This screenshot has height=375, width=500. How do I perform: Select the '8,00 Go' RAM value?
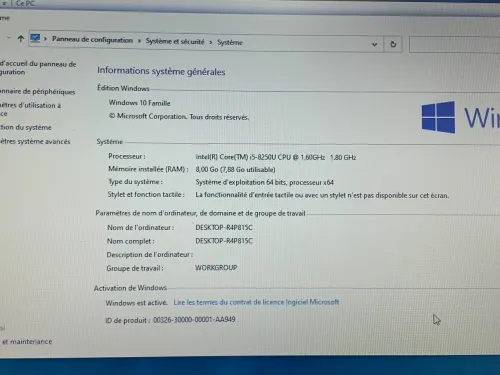pyautogui.click(x=235, y=169)
